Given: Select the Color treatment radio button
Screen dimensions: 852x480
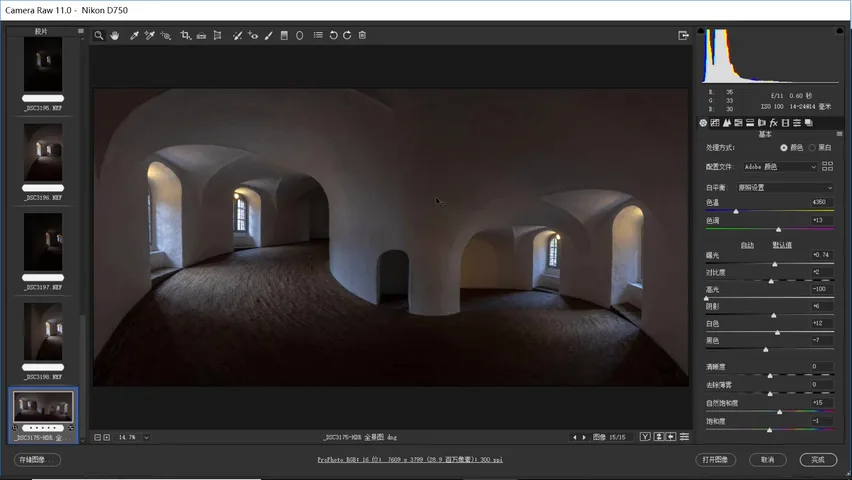Looking at the screenshot, I should 784,148.
